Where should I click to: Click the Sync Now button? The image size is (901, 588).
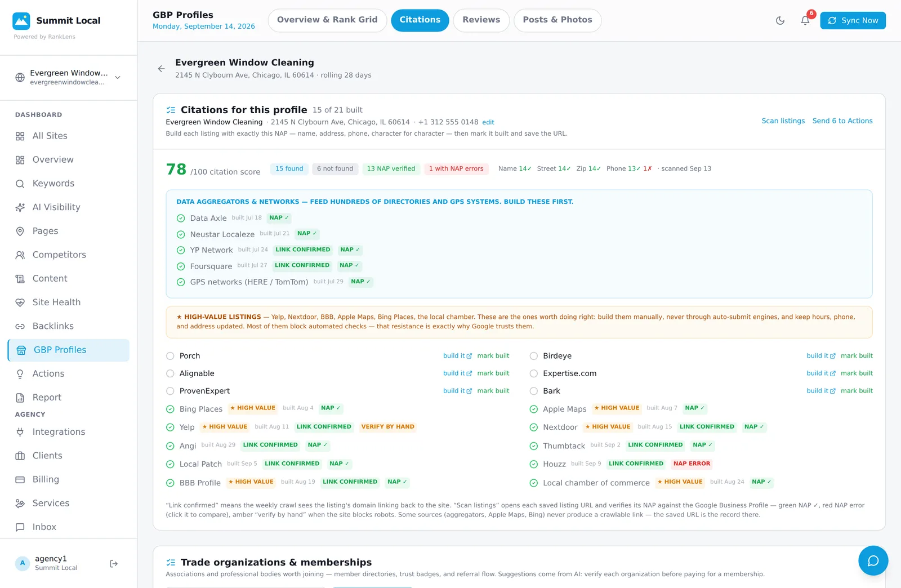tap(853, 21)
